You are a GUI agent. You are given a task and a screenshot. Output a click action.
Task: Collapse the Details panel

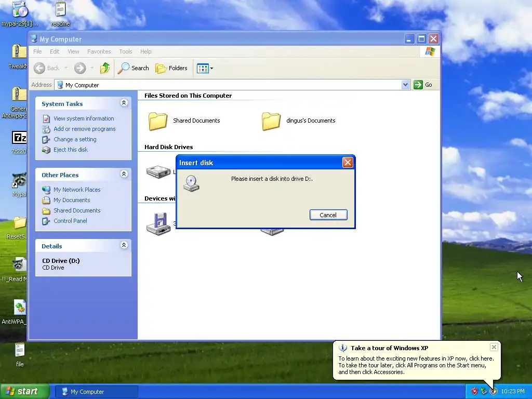click(124, 245)
